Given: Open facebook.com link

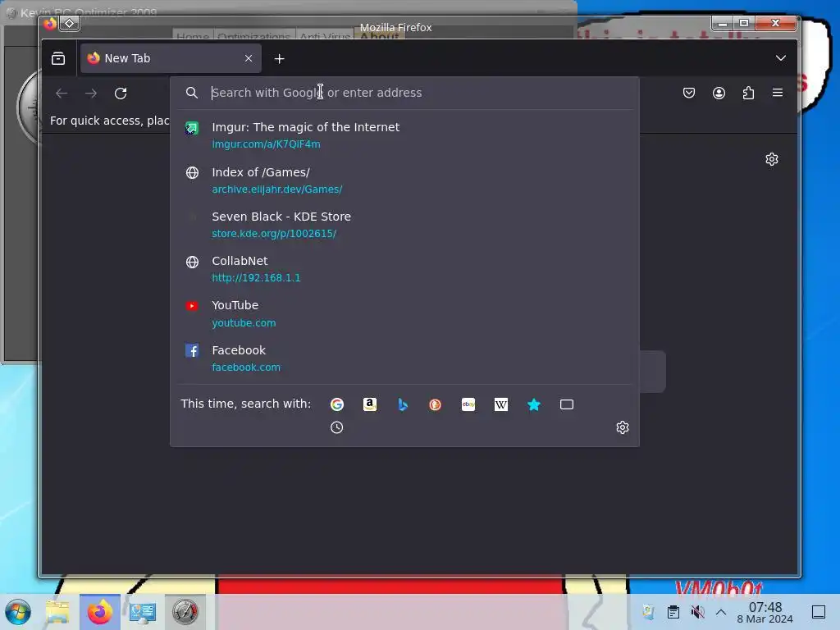Looking at the screenshot, I should [x=246, y=367].
